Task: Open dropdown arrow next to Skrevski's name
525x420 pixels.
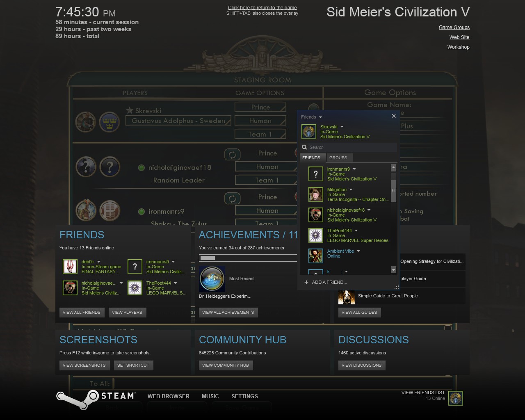Action: 342,127
